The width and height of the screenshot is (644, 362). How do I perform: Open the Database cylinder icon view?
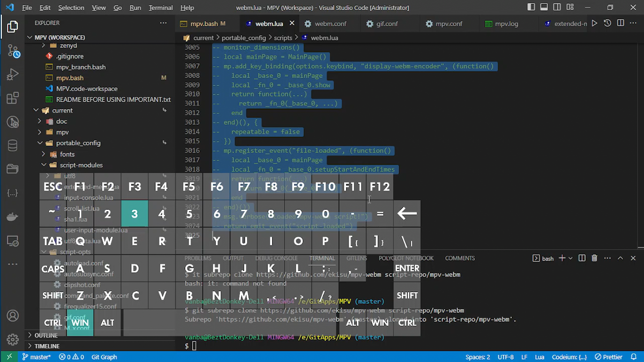13,146
